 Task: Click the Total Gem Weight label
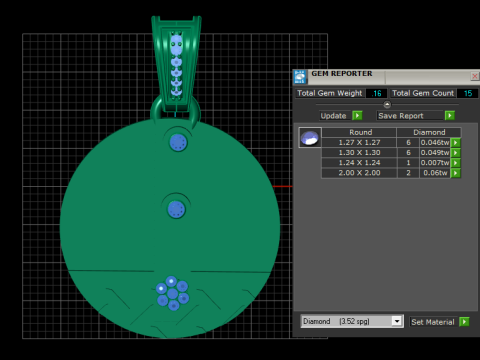(x=329, y=93)
